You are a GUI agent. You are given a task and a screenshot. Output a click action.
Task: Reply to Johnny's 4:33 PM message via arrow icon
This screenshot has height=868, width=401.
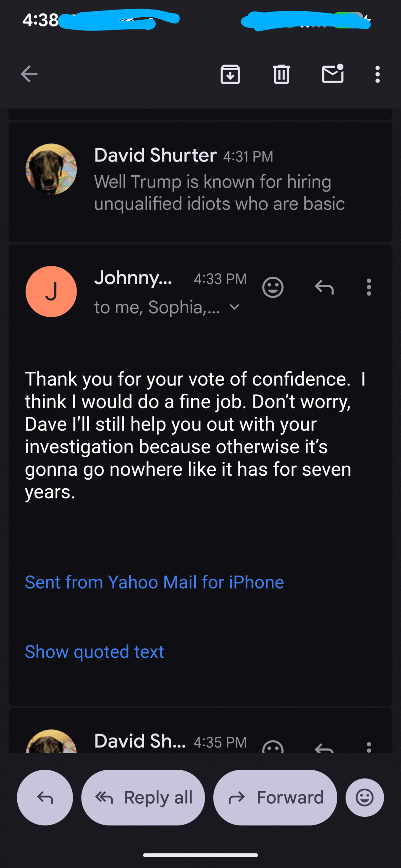324,288
